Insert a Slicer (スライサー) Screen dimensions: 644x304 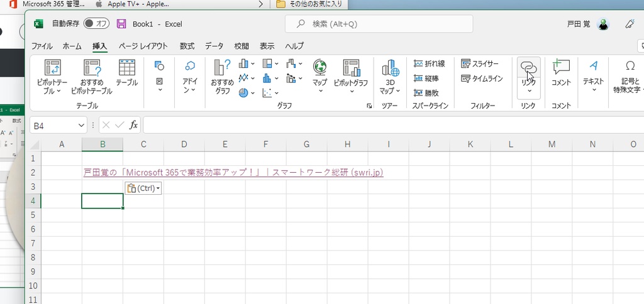[x=480, y=63]
